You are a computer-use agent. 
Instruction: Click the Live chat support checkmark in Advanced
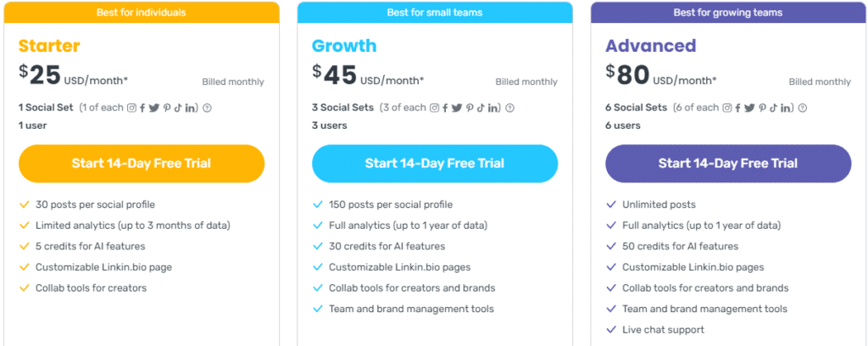[611, 330]
